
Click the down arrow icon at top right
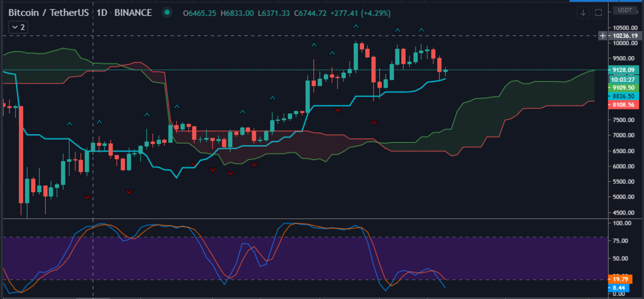(583, 12)
